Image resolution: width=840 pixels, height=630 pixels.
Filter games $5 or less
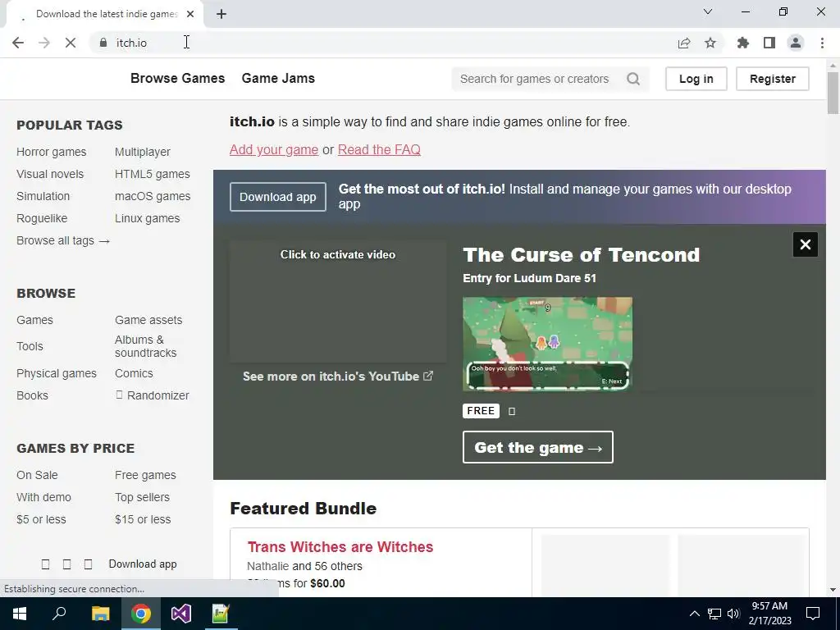(x=41, y=519)
